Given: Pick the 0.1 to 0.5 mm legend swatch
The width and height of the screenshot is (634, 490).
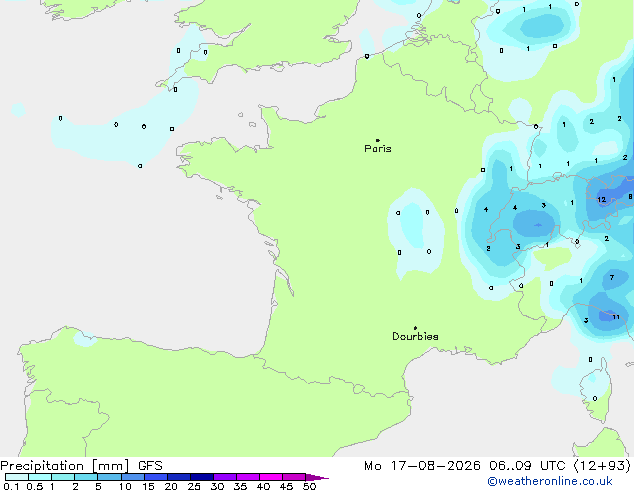Looking at the screenshot, I should 17,477.
